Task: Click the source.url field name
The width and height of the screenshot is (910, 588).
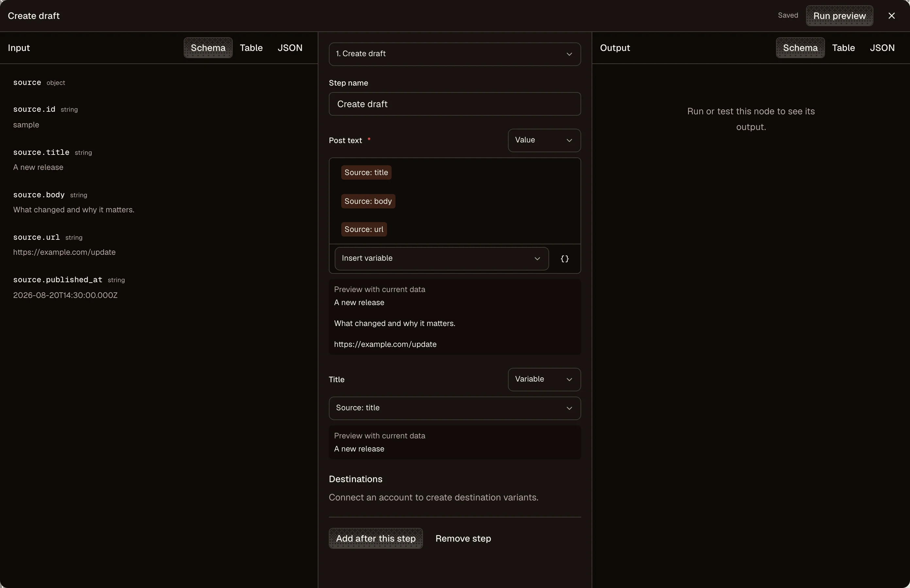Action: 36,237
